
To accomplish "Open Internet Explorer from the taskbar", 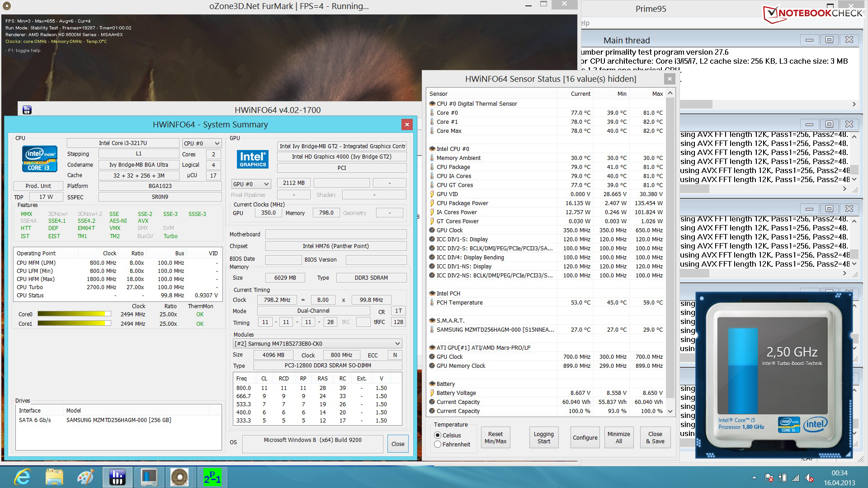I will click(x=23, y=477).
